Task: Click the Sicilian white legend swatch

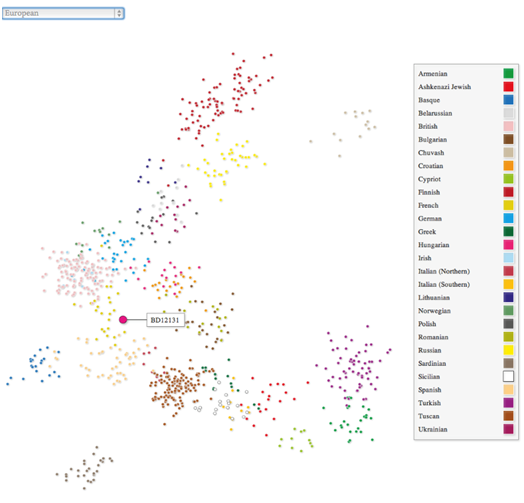Action: (x=508, y=376)
